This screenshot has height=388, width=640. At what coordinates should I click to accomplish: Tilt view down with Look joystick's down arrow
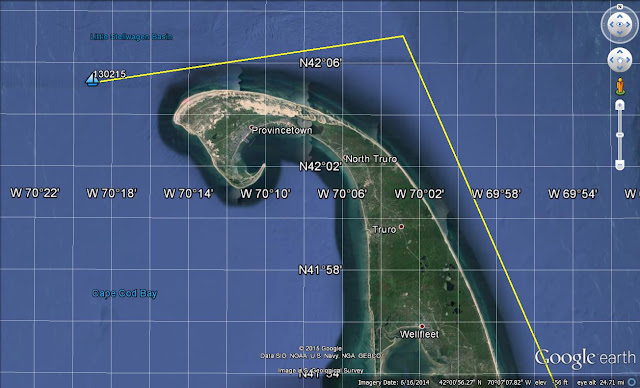pos(620,33)
